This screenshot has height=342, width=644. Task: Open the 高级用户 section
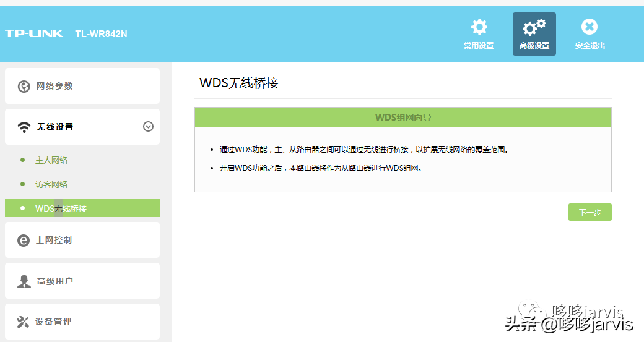(x=82, y=281)
